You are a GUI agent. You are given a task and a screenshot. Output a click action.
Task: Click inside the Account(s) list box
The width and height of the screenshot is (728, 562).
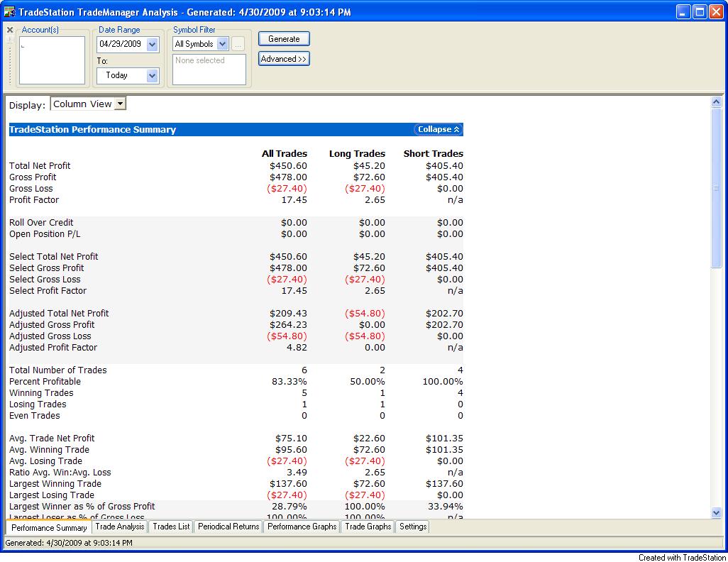pos(52,60)
